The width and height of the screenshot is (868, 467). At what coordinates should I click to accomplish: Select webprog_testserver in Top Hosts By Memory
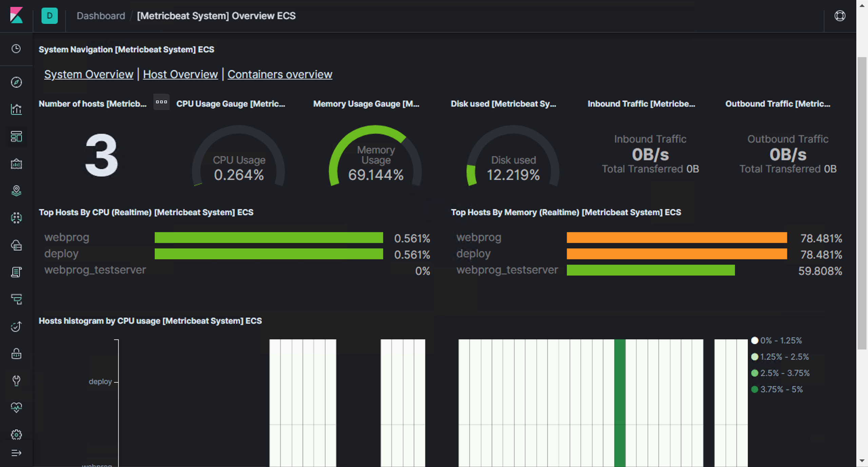pyautogui.click(x=507, y=270)
